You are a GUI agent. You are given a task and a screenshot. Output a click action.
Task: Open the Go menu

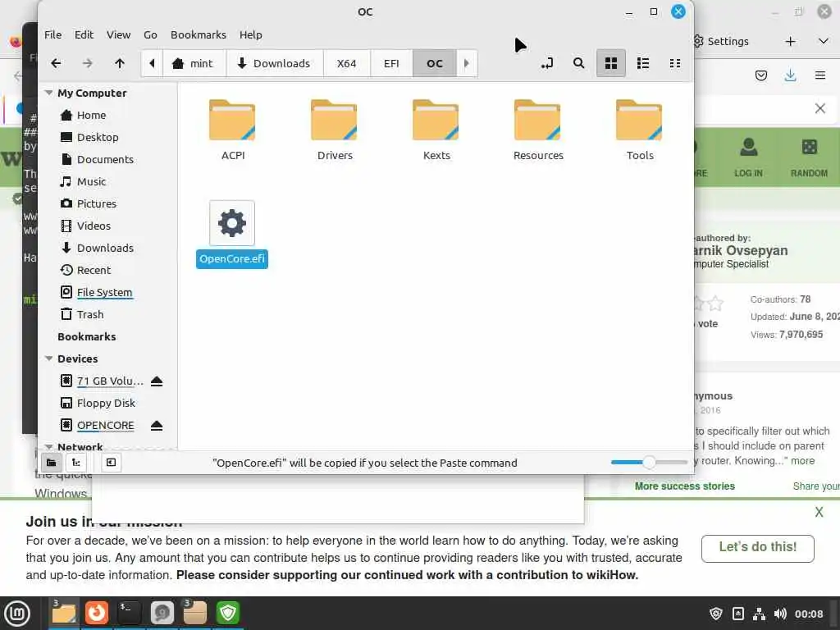tap(150, 34)
